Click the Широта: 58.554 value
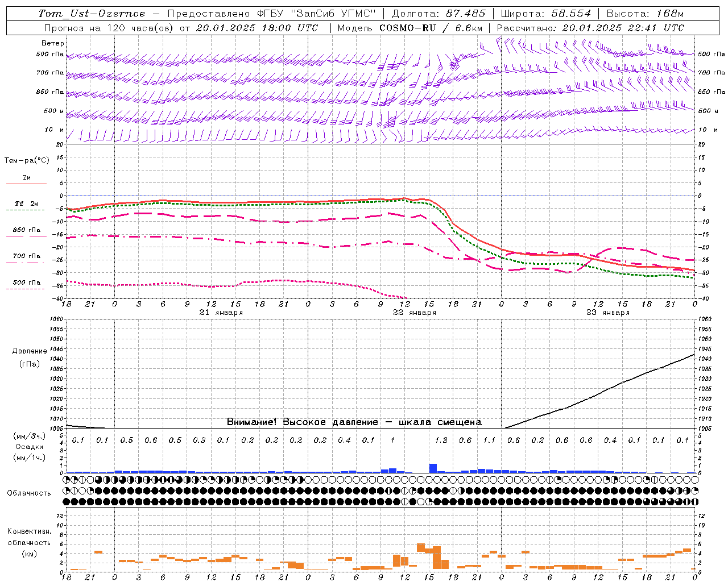Viewport: 728px width, 582px height. 546,14
